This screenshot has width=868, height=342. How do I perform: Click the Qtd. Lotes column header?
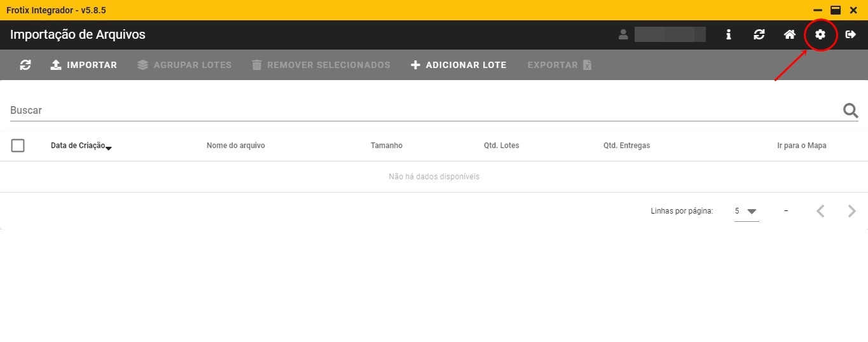502,146
